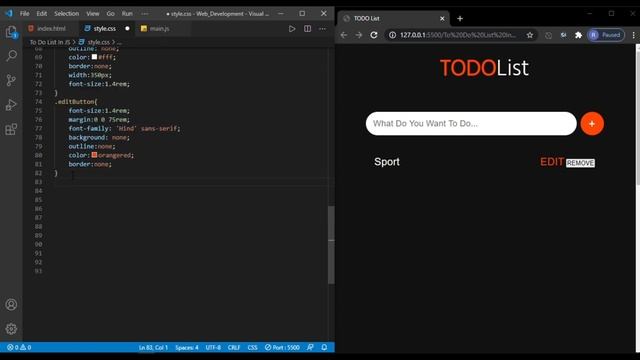
Task: Open the Search view in VS Code
Action: tap(11, 56)
